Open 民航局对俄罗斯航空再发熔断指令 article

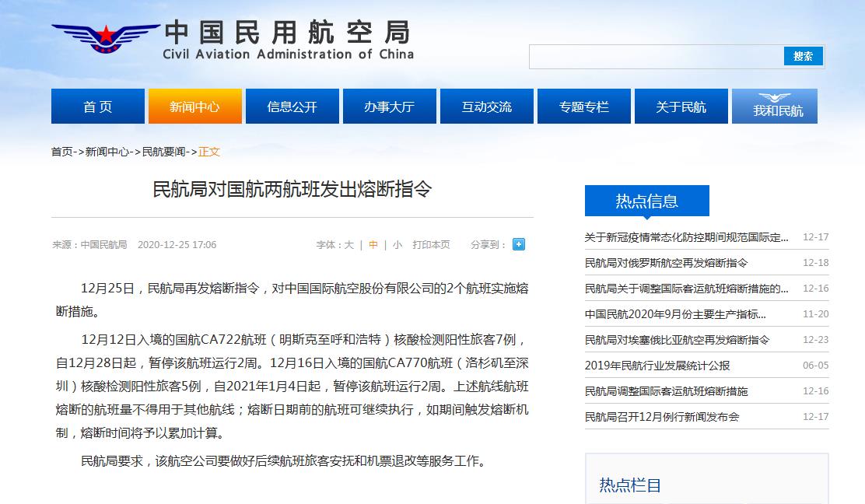coord(667,263)
